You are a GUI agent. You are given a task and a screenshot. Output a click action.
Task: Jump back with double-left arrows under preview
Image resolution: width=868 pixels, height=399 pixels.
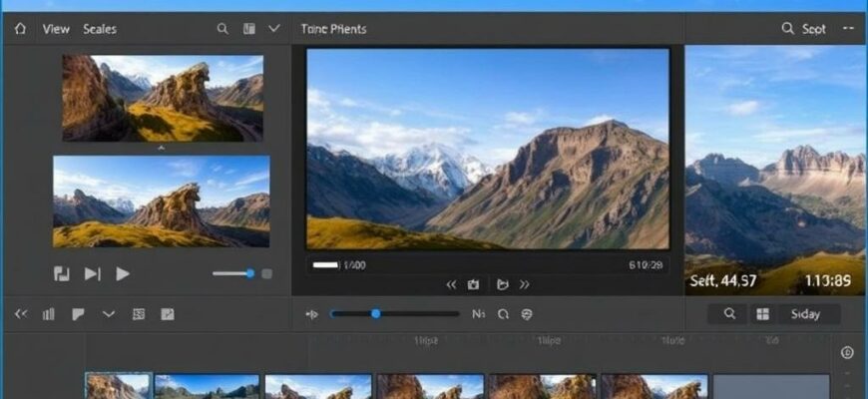451,284
